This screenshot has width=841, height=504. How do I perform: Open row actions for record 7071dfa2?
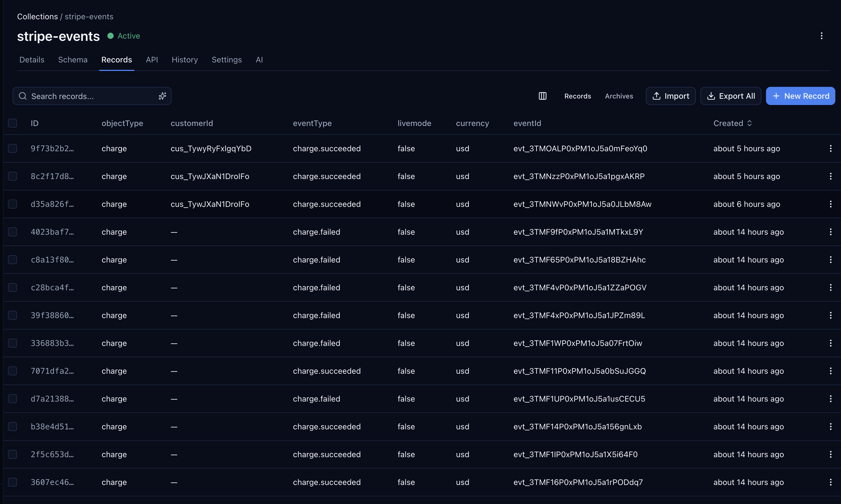(830, 371)
